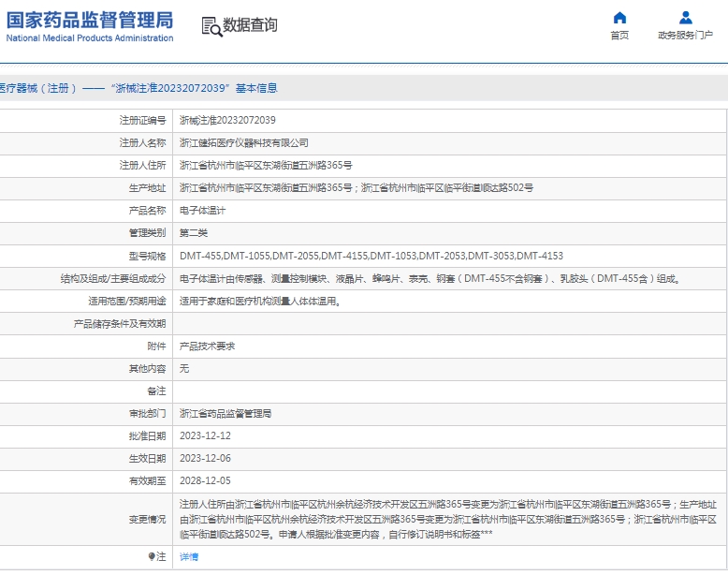The height and width of the screenshot is (575, 728).
Task: Click the 生产地址 address value
Action: point(357,188)
